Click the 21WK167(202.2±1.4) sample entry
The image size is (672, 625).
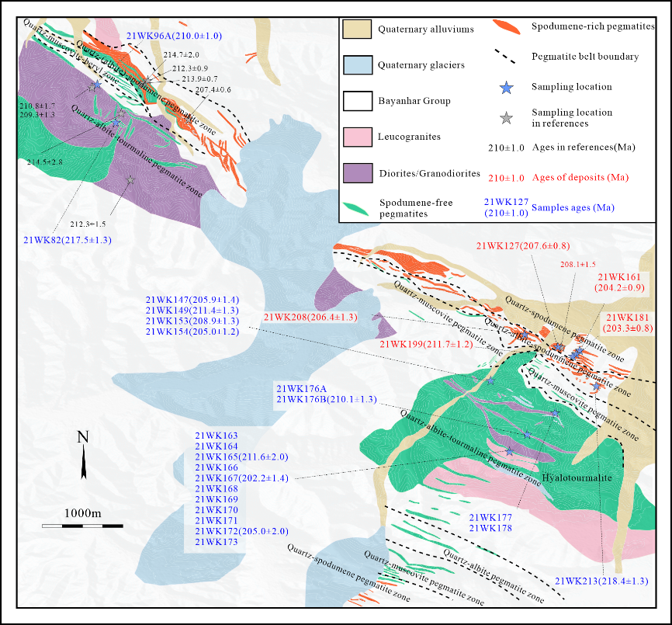(241, 478)
